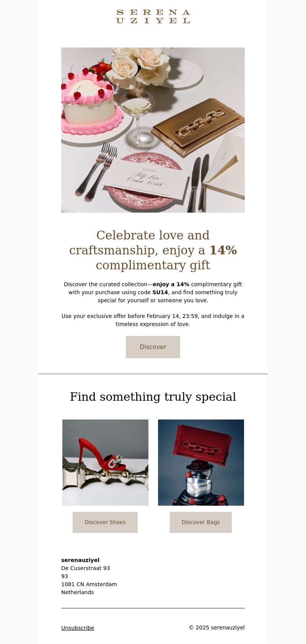Click the De Cuserstraat 93 address line

[86, 568]
